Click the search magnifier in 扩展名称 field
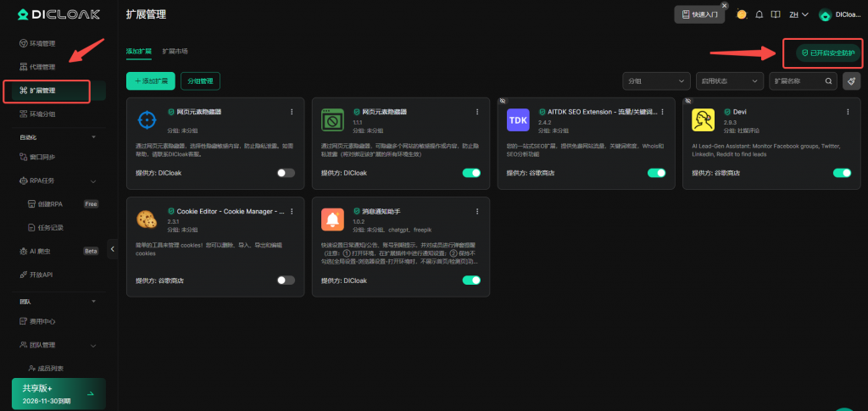 (x=830, y=81)
